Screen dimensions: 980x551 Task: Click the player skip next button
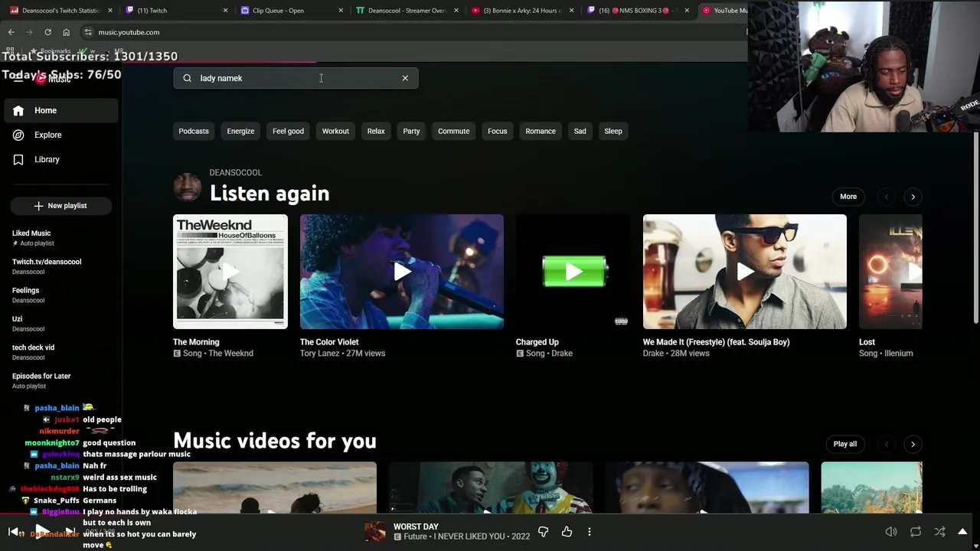[70, 532]
